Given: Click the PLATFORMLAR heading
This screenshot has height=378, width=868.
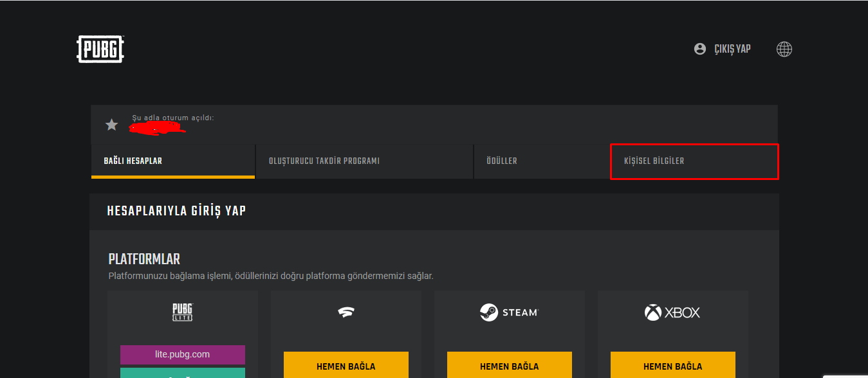Looking at the screenshot, I should pos(144,260).
